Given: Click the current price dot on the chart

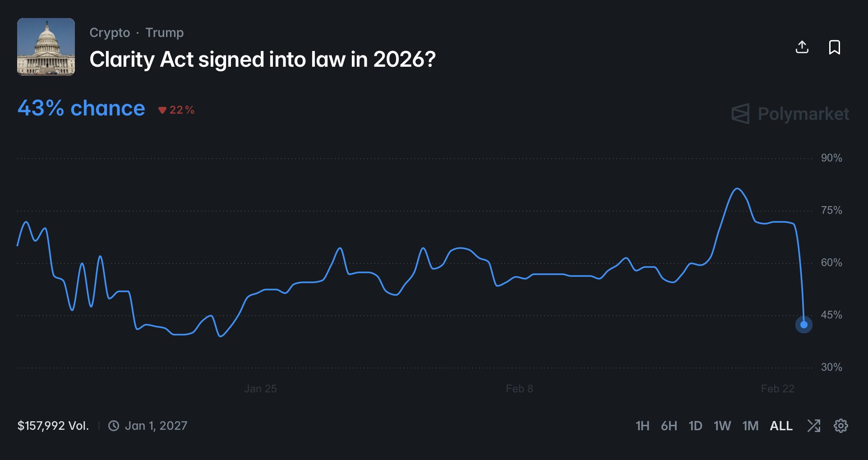Looking at the screenshot, I should [x=804, y=324].
